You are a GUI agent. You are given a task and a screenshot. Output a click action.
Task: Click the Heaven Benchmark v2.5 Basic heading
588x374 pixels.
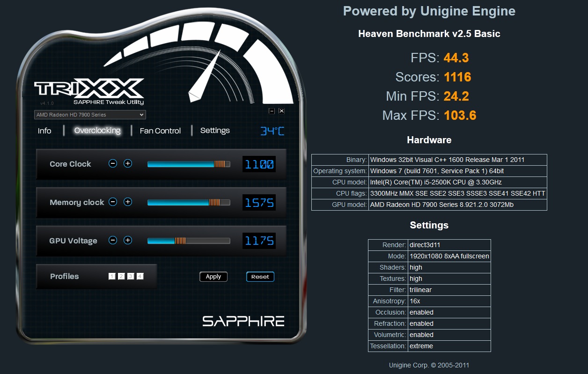429,34
